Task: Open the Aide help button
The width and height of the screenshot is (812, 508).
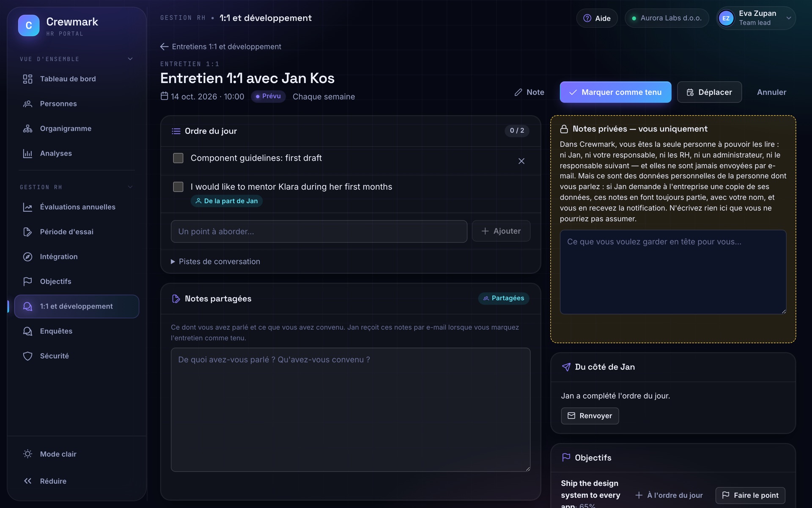Action: [x=597, y=18]
